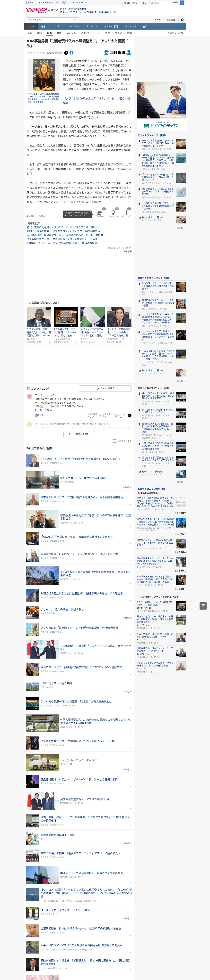
Task: Select the オリジナル navigation tab
Action: point(92,27)
